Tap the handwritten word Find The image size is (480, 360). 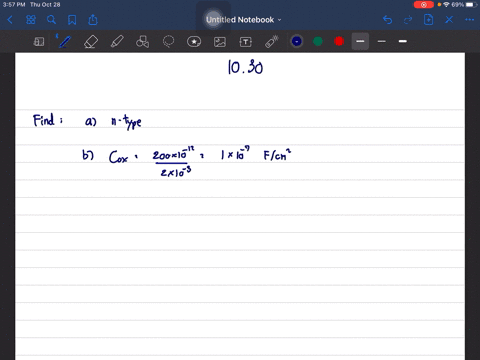(x=44, y=120)
